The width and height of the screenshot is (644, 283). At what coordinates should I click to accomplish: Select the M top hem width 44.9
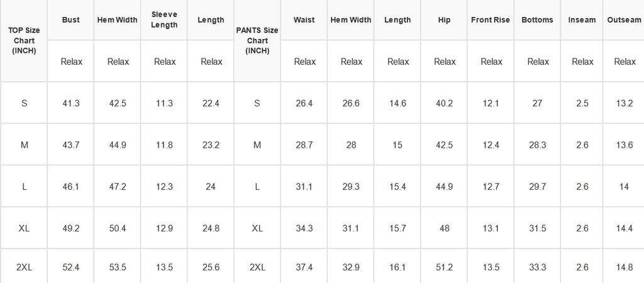pos(118,145)
